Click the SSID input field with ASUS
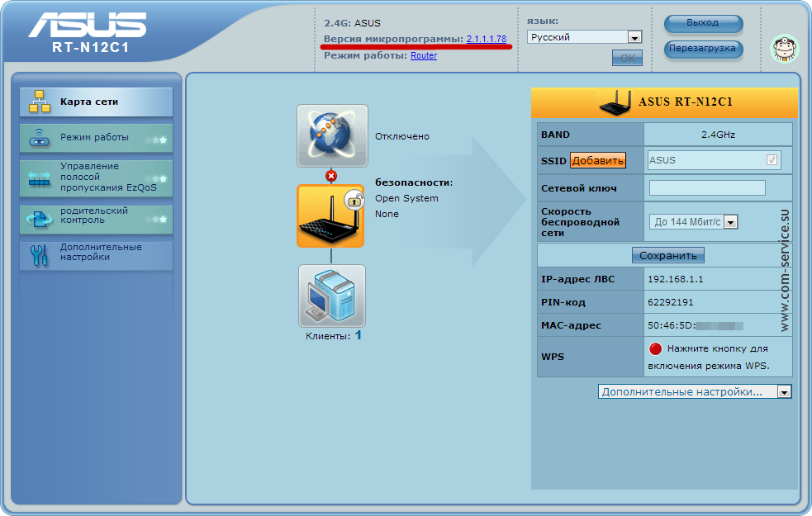 [x=715, y=160]
